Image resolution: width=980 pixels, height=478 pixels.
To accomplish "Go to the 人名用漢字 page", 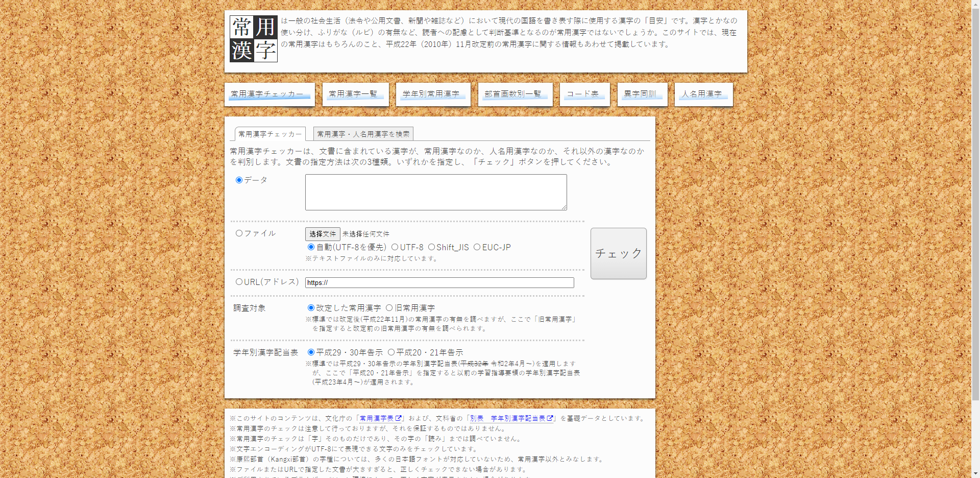I will click(x=703, y=94).
